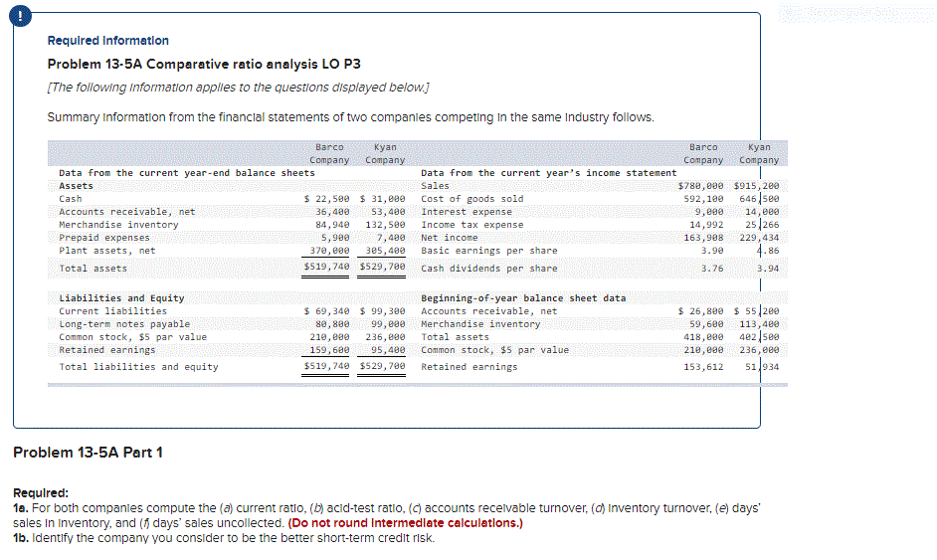Image resolution: width=937 pixels, height=560 pixels.
Task: Select Barco plant assets value 370,000
Action: 329,251
